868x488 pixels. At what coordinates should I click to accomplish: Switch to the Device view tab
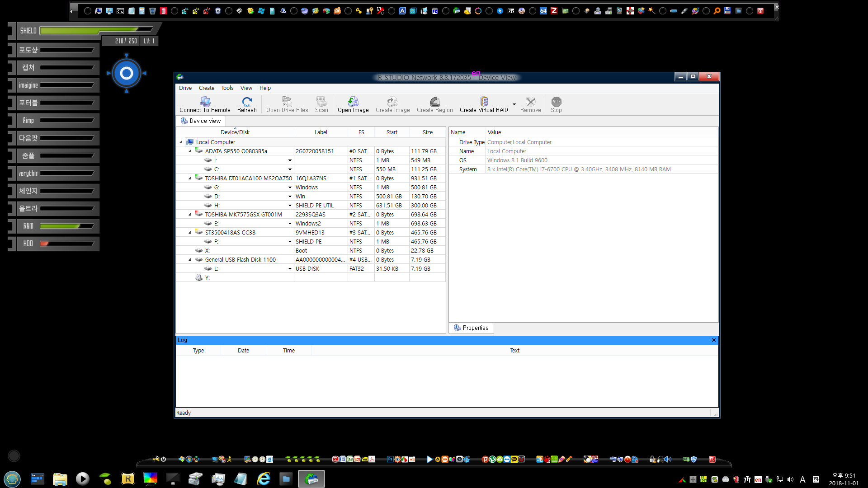[x=201, y=121]
